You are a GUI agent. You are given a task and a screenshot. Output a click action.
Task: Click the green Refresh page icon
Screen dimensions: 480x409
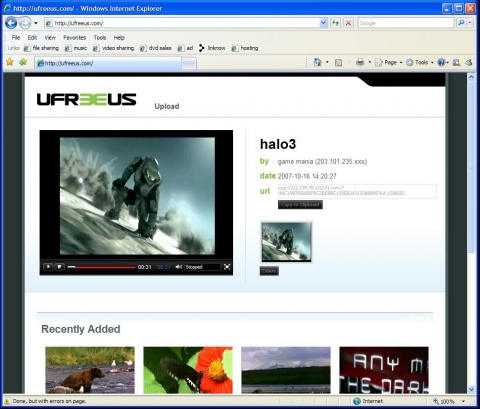335,23
